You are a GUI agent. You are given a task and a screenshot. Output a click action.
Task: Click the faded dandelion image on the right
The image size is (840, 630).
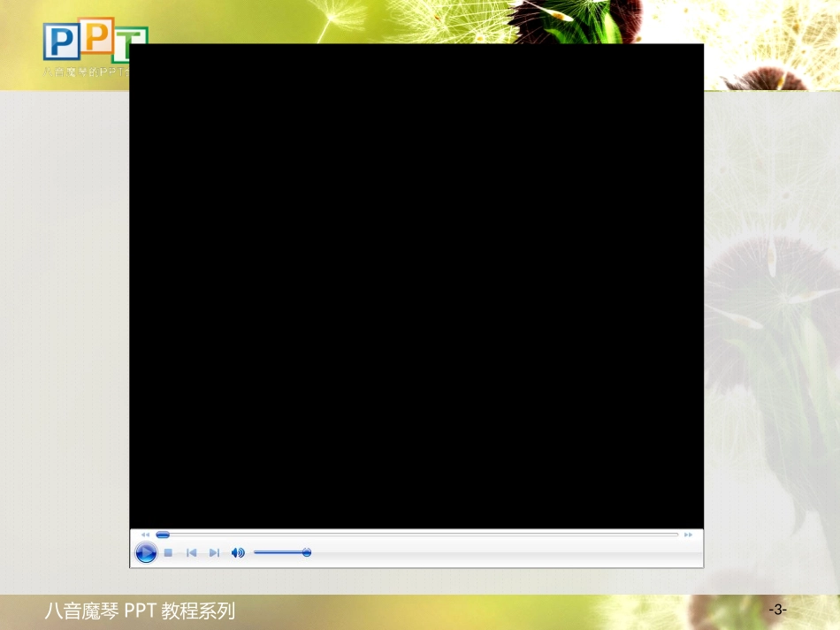click(x=772, y=343)
